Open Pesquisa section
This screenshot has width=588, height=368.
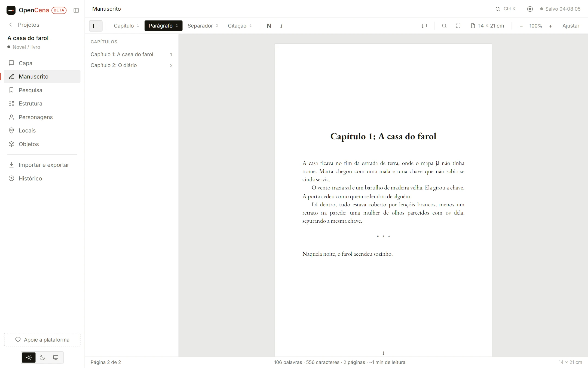tap(42, 90)
